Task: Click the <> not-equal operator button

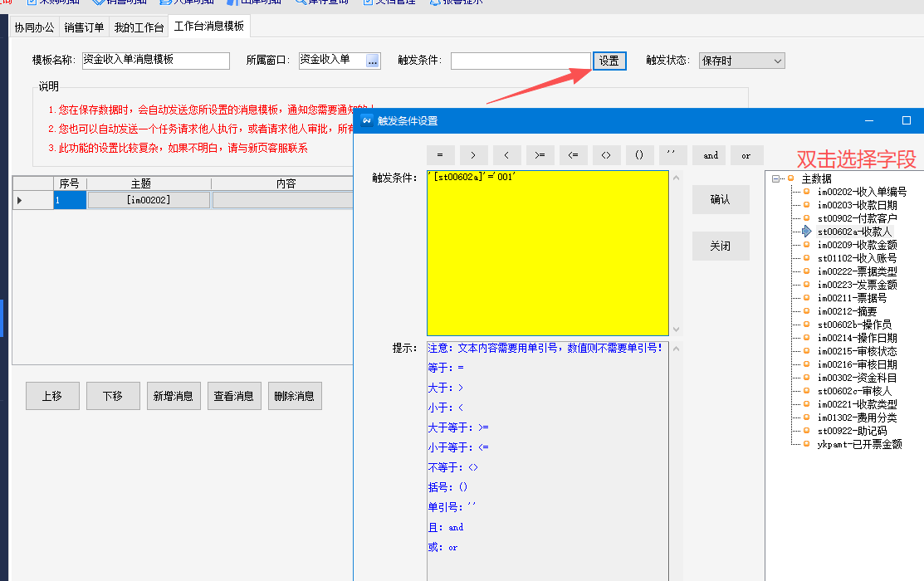Action: pyautogui.click(x=606, y=155)
